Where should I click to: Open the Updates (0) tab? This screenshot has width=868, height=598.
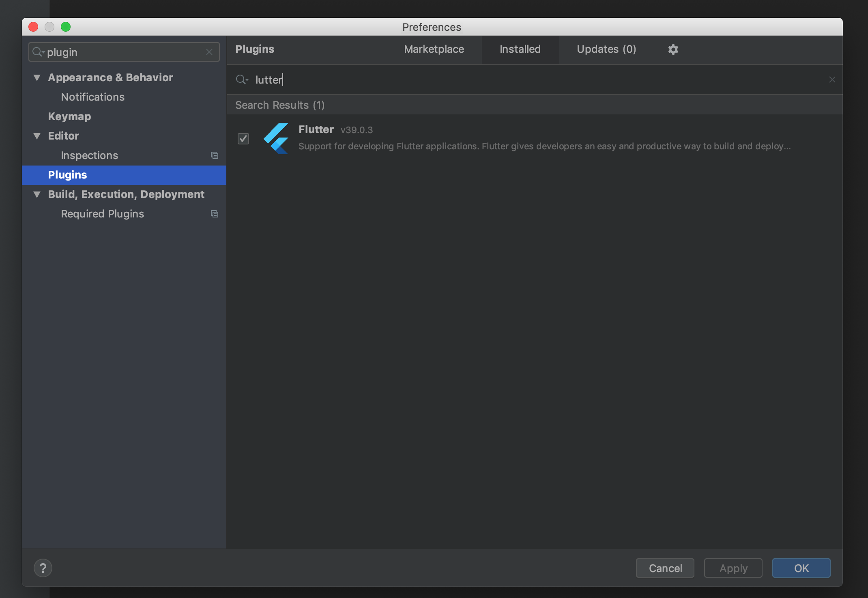606,49
